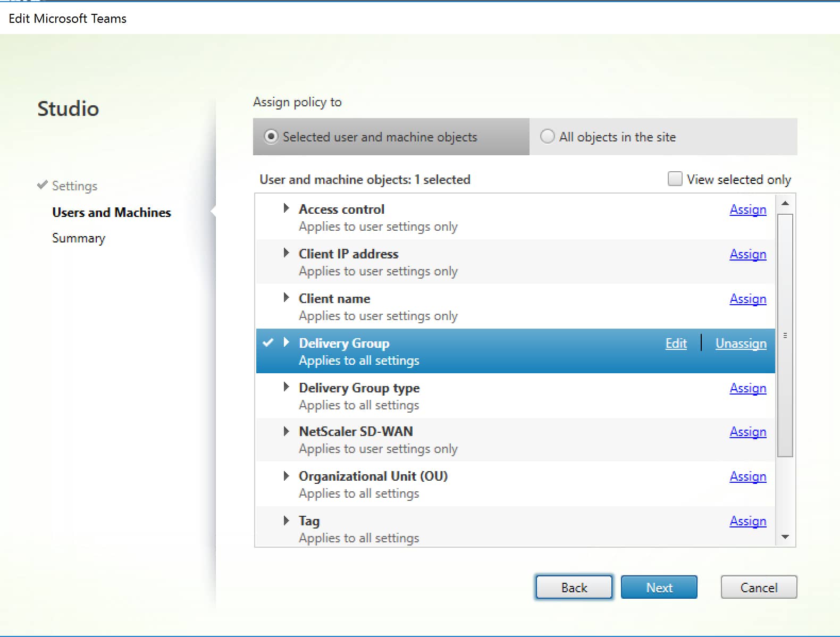The width and height of the screenshot is (840, 637).
Task: Select the 'Organizational Unit (OU)' row title
Action: tap(373, 476)
